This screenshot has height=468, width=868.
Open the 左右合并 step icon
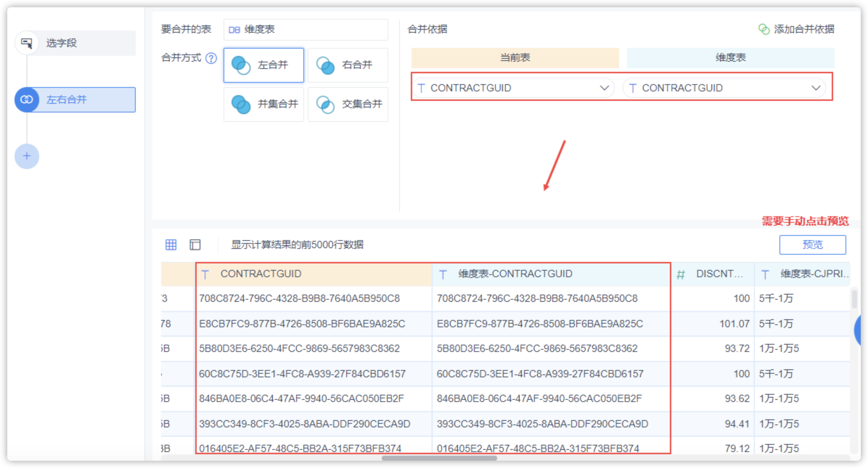[x=27, y=99]
